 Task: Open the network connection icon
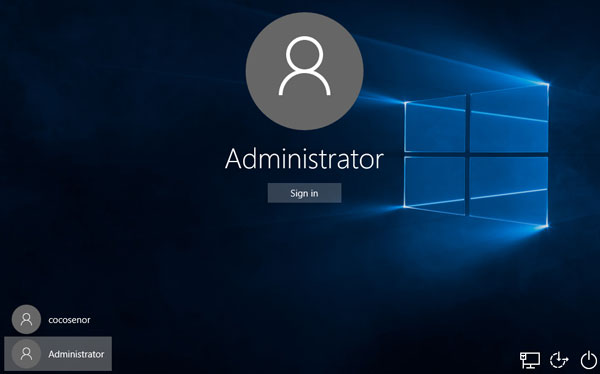[530, 360]
